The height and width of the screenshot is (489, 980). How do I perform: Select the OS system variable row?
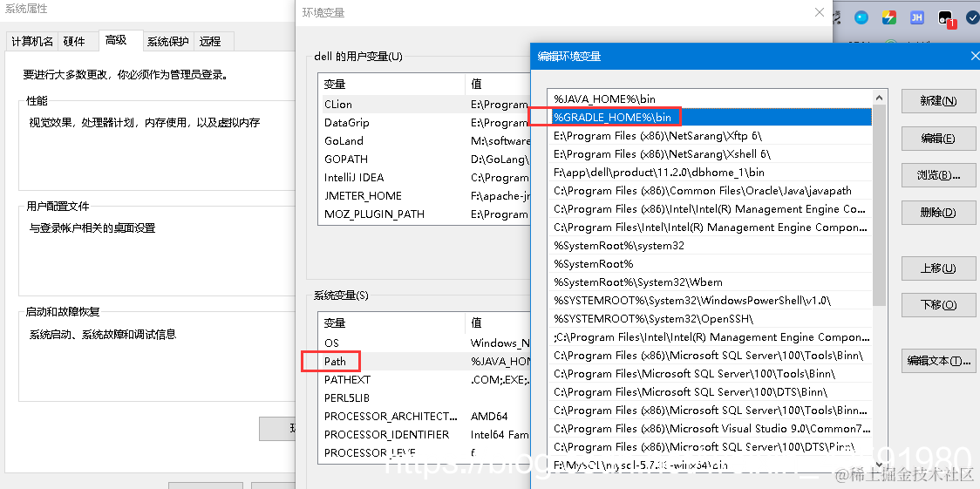(425, 343)
